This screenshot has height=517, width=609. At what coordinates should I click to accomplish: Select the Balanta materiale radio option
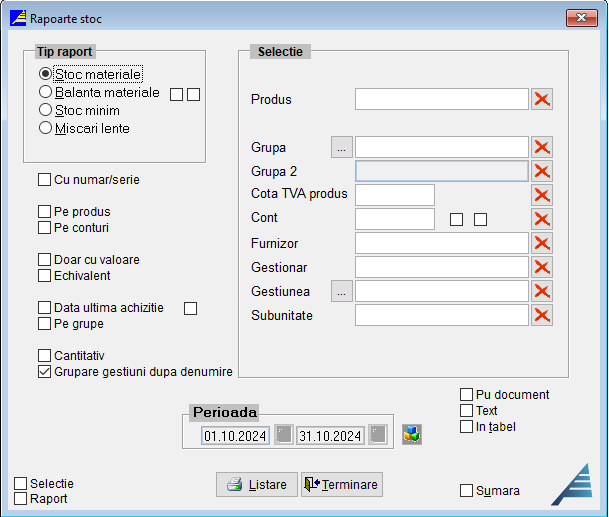pyautogui.click(x=45, y=92)
